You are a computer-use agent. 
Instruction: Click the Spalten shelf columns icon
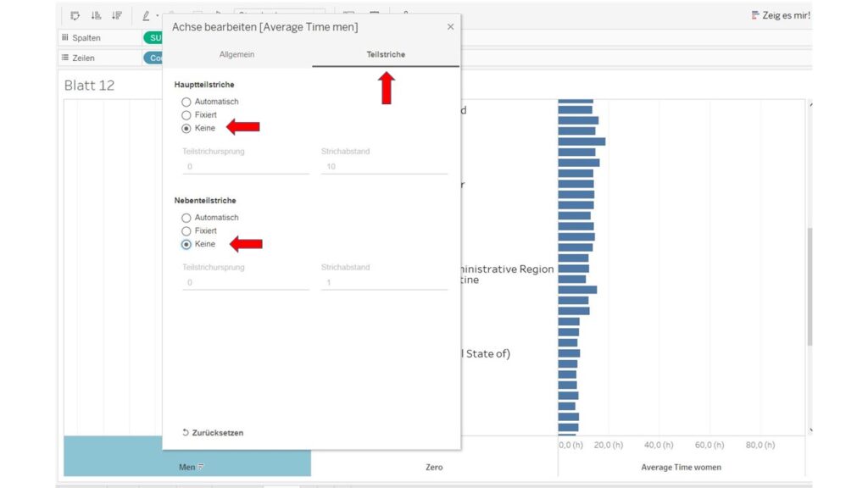coord(65,37)
